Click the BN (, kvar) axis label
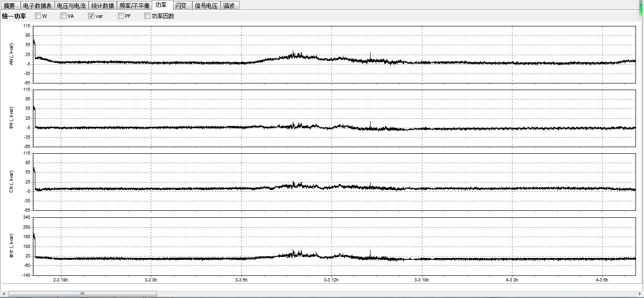The height and width of the screenshot is (298, 644). (x=11, y=118)
